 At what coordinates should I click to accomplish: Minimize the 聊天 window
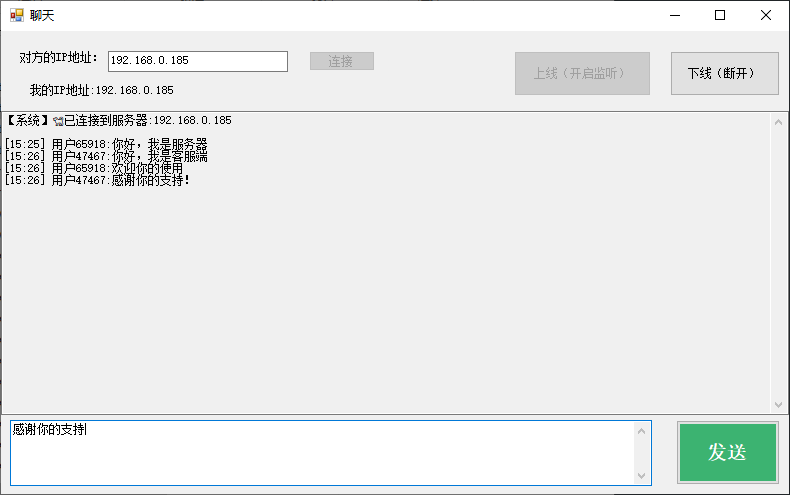tap(675, 15)
